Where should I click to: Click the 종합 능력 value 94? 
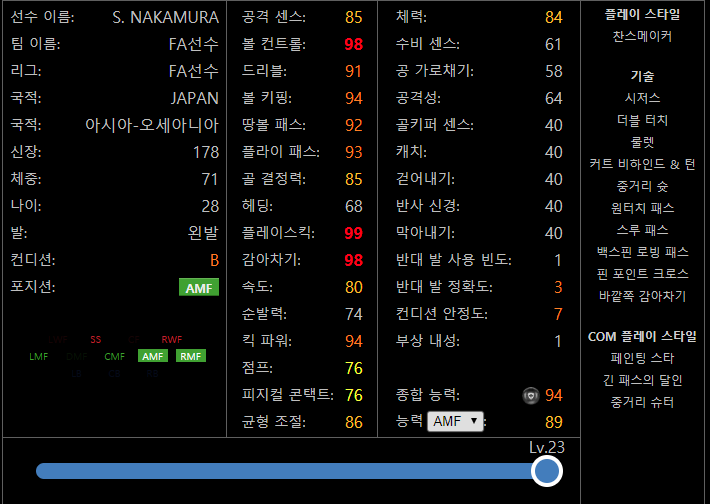[554, 395]
